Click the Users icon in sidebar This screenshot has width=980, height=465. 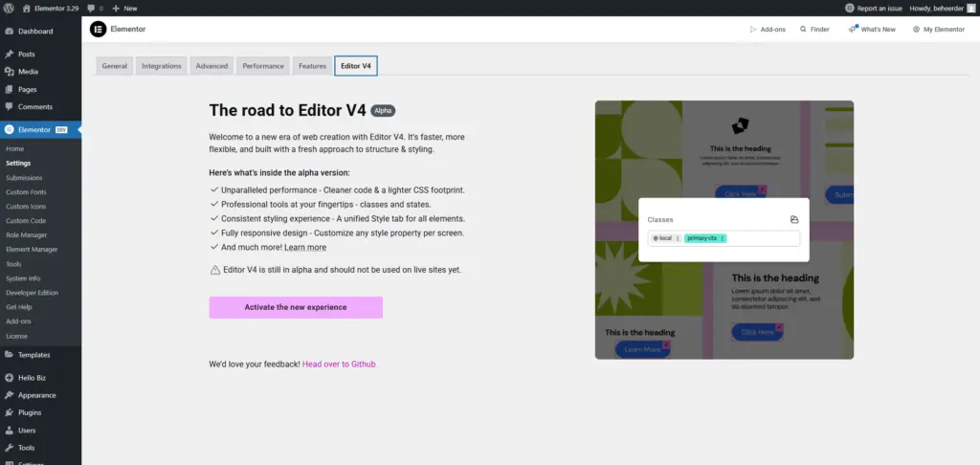point(9,431)
